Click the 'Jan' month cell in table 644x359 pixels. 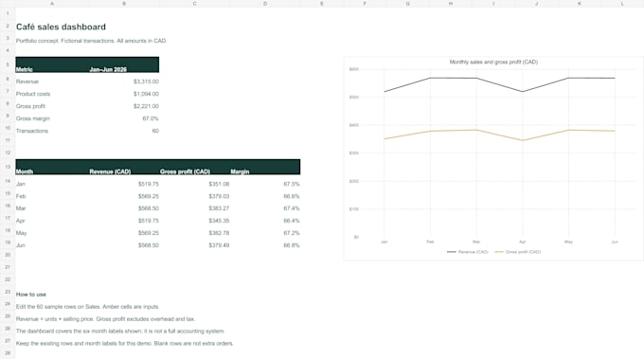tap(21, 184)
